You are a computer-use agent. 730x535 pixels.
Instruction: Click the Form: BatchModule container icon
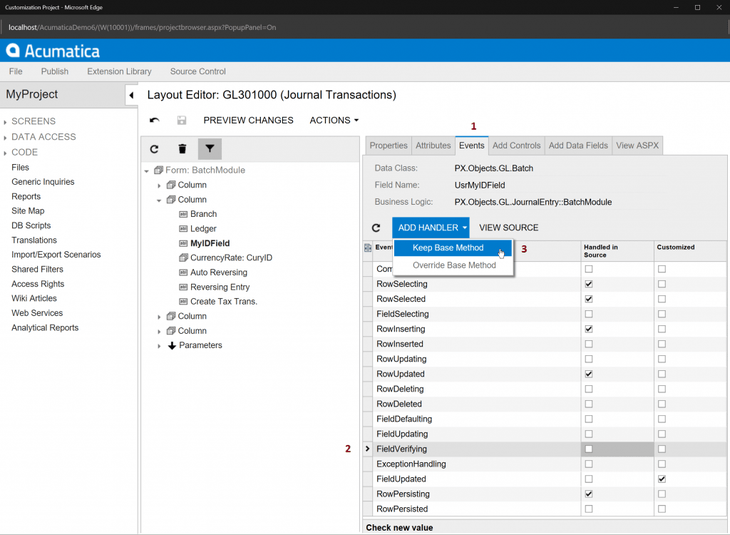[x=159, y=170]
